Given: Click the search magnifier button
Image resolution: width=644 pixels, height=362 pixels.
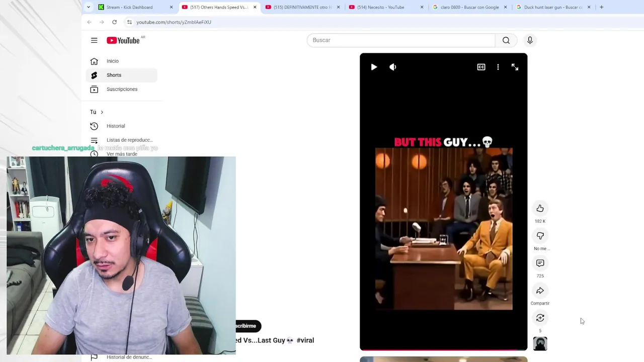Looking at the screenshot, I should (x=506, y=40).
